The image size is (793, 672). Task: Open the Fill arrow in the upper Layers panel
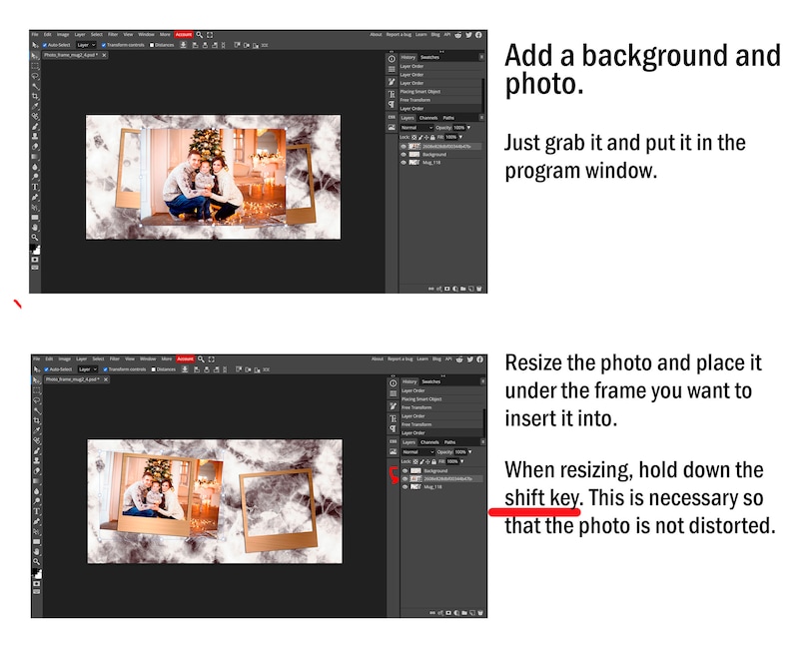point(460,137)
